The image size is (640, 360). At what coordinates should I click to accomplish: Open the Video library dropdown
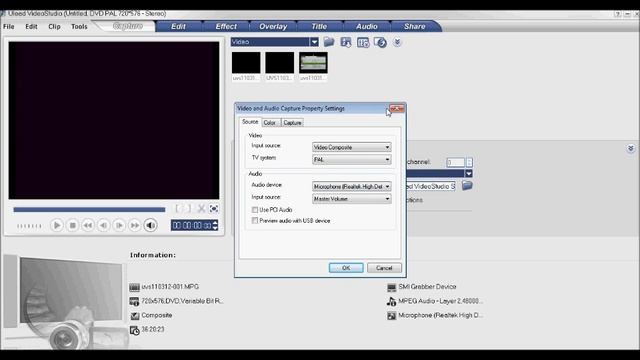(314, 42)
